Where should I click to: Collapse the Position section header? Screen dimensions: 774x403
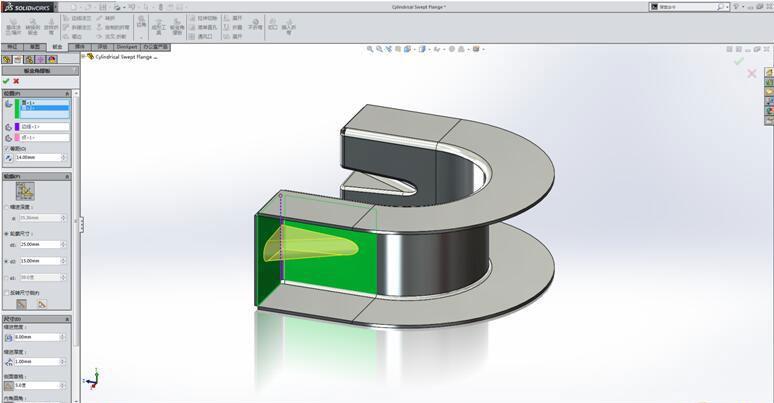(37, 93)
